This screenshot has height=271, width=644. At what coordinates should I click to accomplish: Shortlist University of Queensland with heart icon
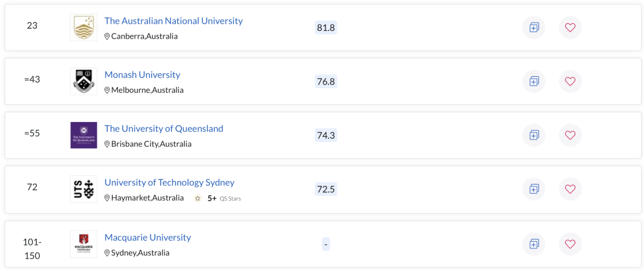[x=570, y=135]
